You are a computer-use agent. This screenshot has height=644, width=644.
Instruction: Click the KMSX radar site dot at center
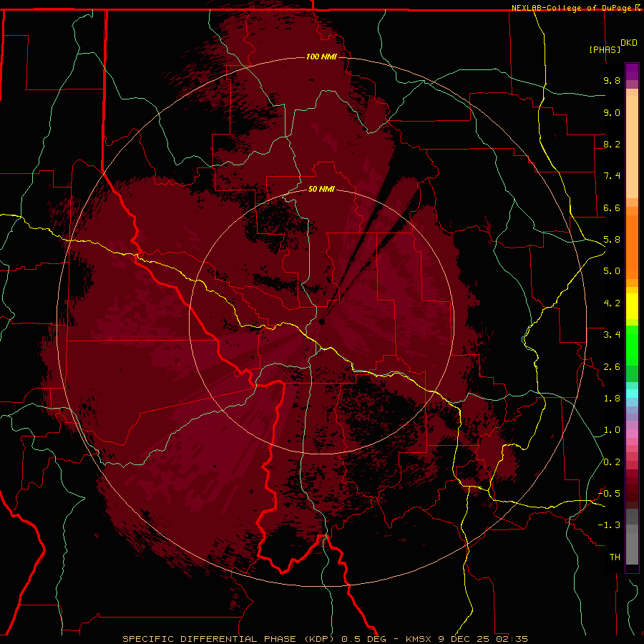pos(322,321)
